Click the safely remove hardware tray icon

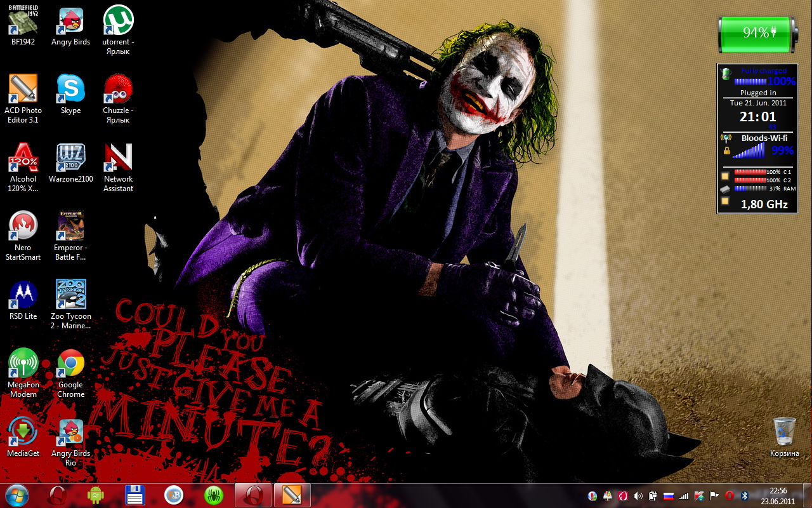click(x=608, y=495)
